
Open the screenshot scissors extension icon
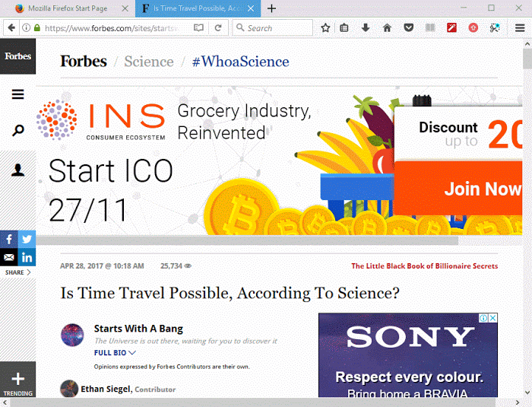point(495,28)
